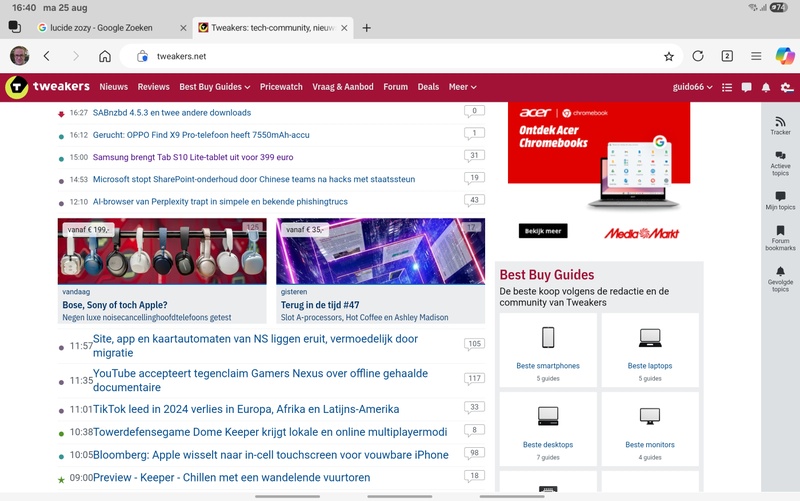This screenshot has width=800, height=501.
Task: Open headphones review thumbnail
Action: (162, 251)
